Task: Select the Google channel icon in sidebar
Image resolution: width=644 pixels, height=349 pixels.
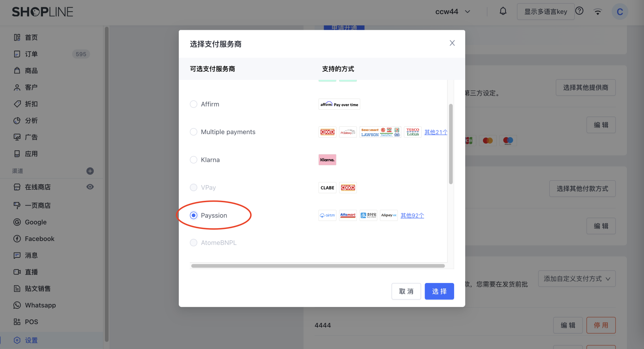Action: (35, 222)
